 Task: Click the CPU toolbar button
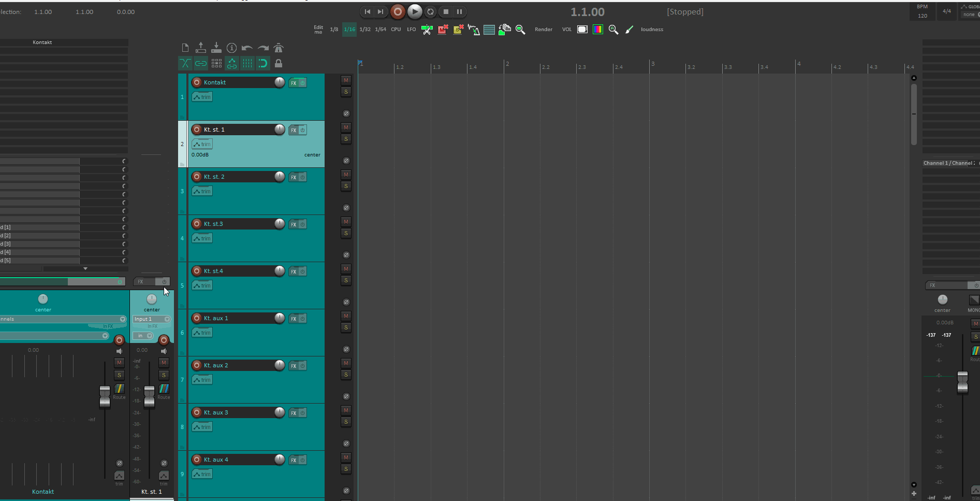396,30
